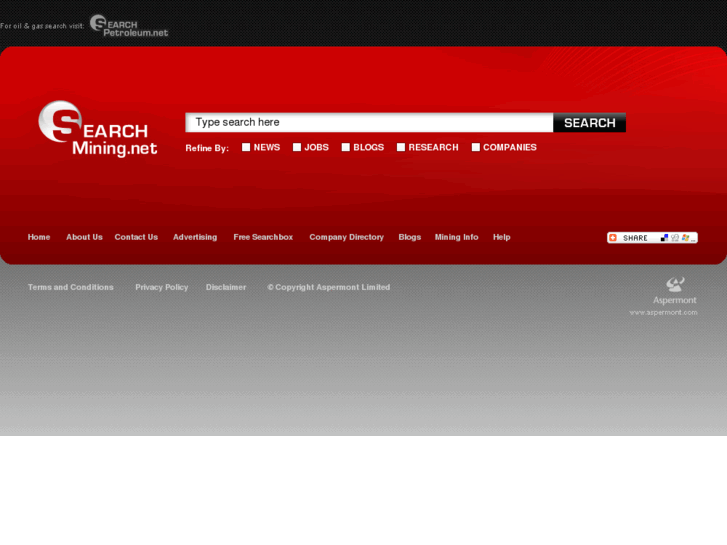Open the Company Directory
727x545 pixels.
(x=347, y=237)
